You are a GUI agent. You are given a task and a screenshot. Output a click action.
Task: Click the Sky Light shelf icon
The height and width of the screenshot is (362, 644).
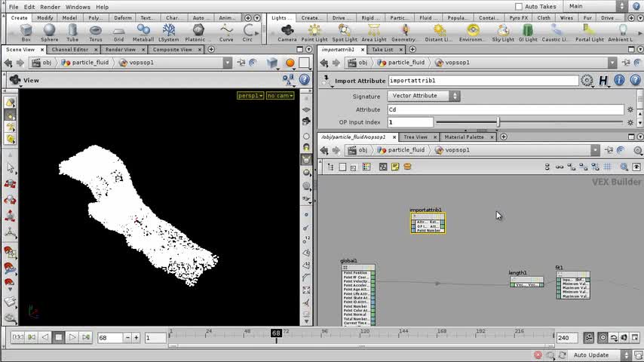tap(502, 32)
